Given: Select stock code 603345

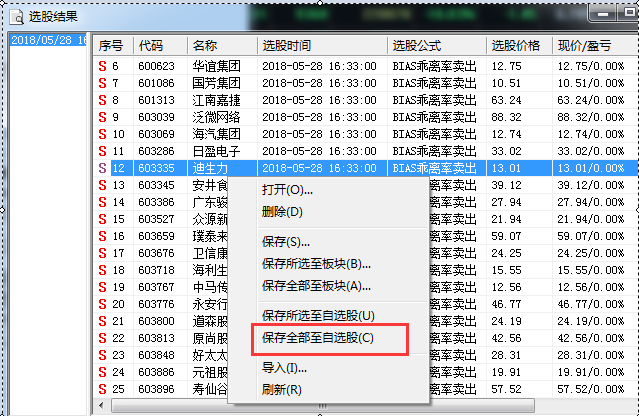Looking at the screenshot, I should 156,185.
